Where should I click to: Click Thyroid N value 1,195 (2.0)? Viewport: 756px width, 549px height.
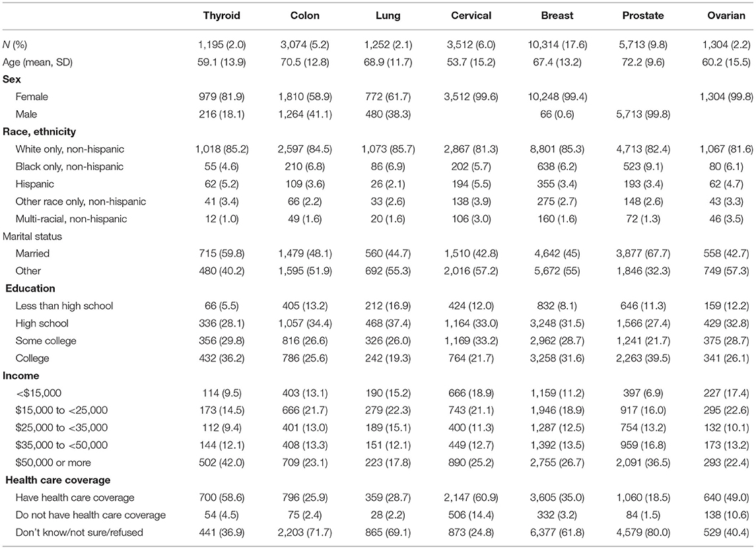click(x=222, y=45)
